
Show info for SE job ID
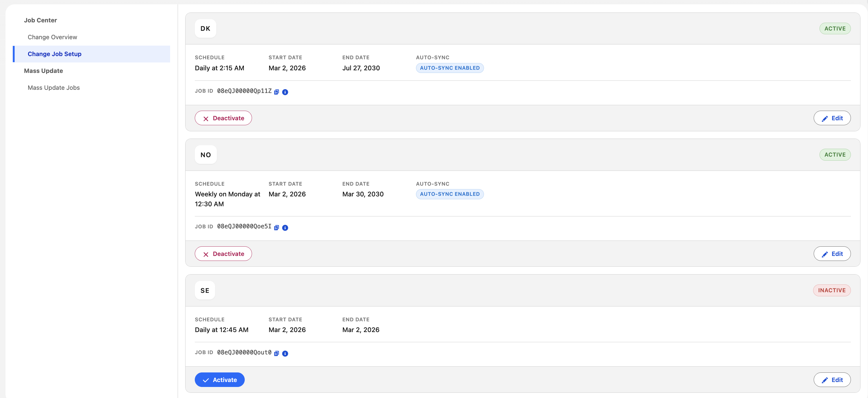pos(285,354)
